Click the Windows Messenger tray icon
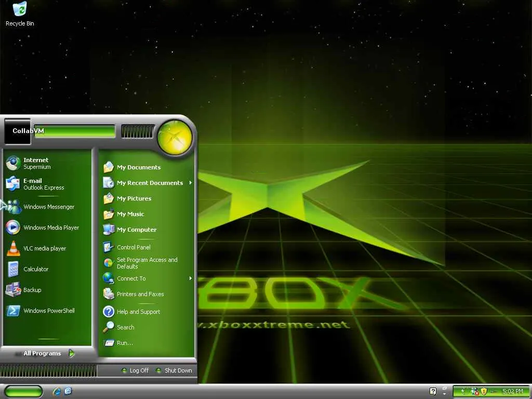This screenshot has width=532, height=399. coord(475,391)
